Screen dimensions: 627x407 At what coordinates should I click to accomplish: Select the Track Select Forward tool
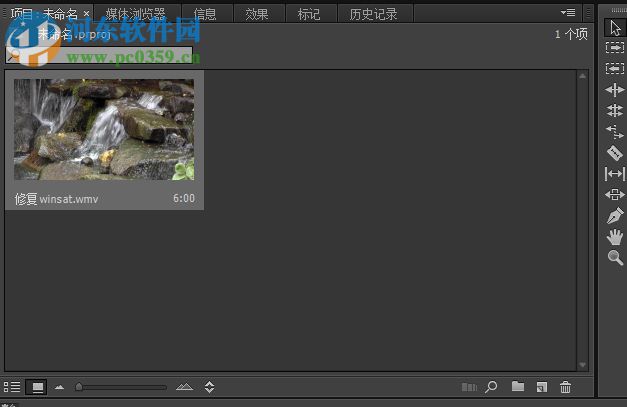pyautogui.click(x=615, y=48)
